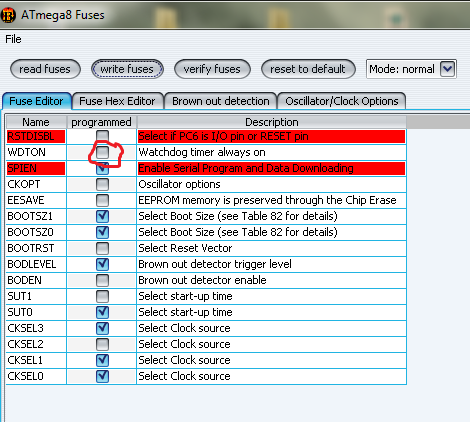Uncheck the BOOTSZ1 checkbox
This screenshot has height=422, width=470.
(102, 216)
